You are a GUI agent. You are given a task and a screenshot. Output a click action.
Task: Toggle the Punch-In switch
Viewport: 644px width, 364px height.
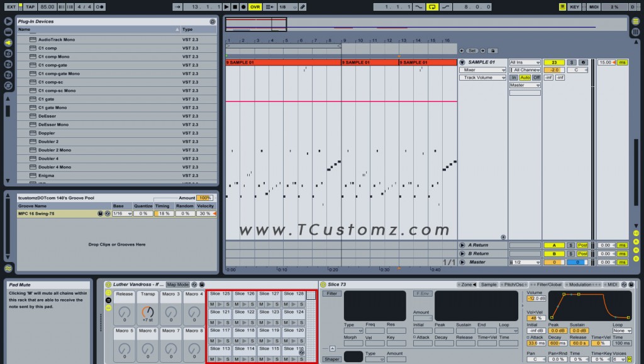pos(419,7)
